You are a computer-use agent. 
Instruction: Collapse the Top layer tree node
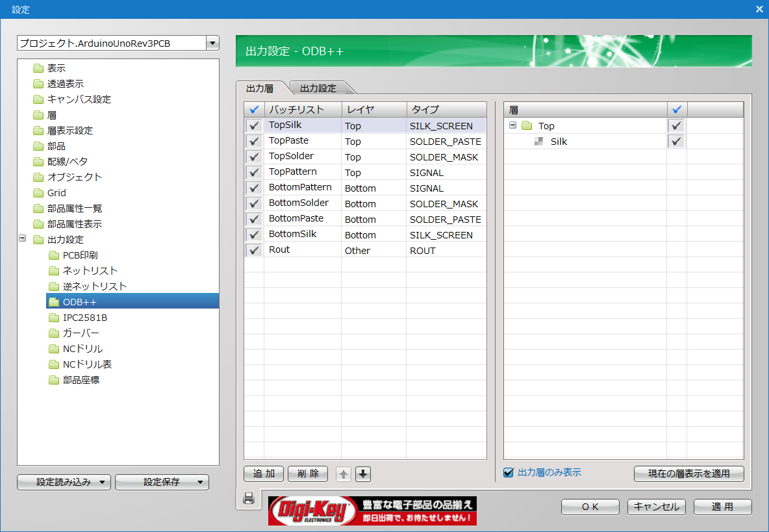coord(512,125)
